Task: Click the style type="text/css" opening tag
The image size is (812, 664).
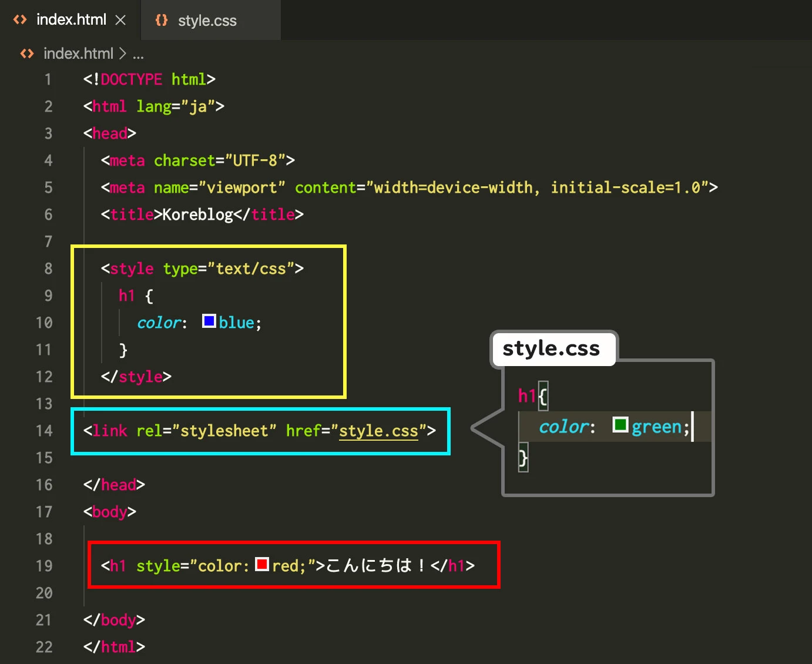Action: (x=202, y=269)
